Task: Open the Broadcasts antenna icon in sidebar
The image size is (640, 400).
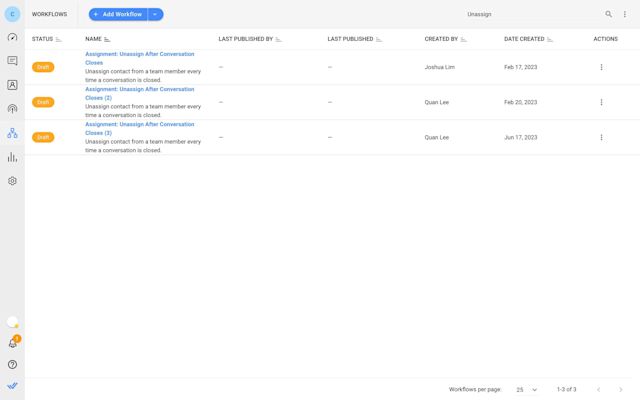Action: pos(12,109)
